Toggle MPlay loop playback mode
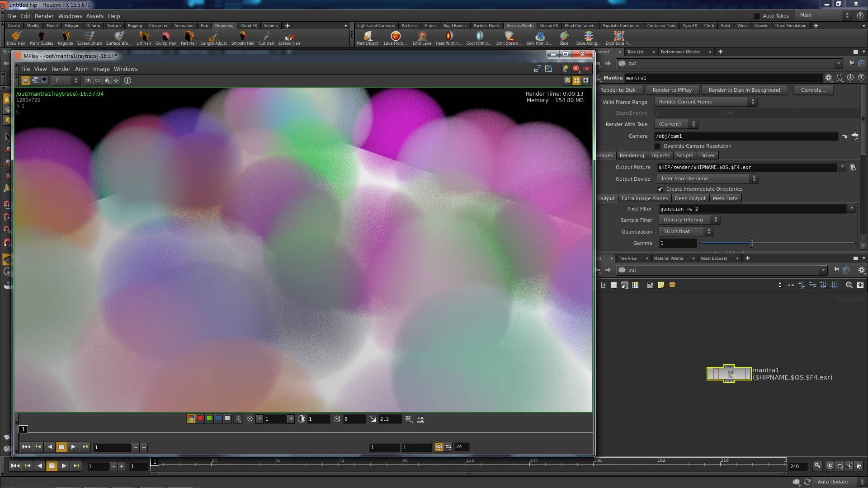Screen dimensions: 868x488 click(448, 447)
